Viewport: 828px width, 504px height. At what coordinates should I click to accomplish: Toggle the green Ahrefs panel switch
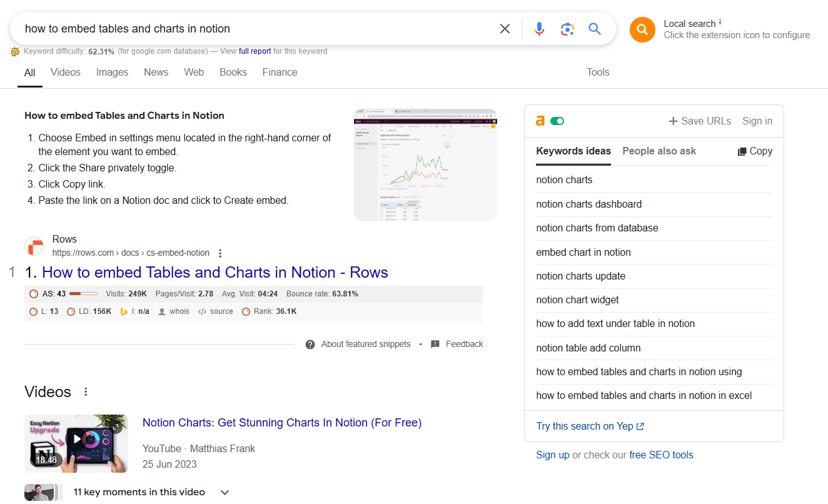coord(557,121)
